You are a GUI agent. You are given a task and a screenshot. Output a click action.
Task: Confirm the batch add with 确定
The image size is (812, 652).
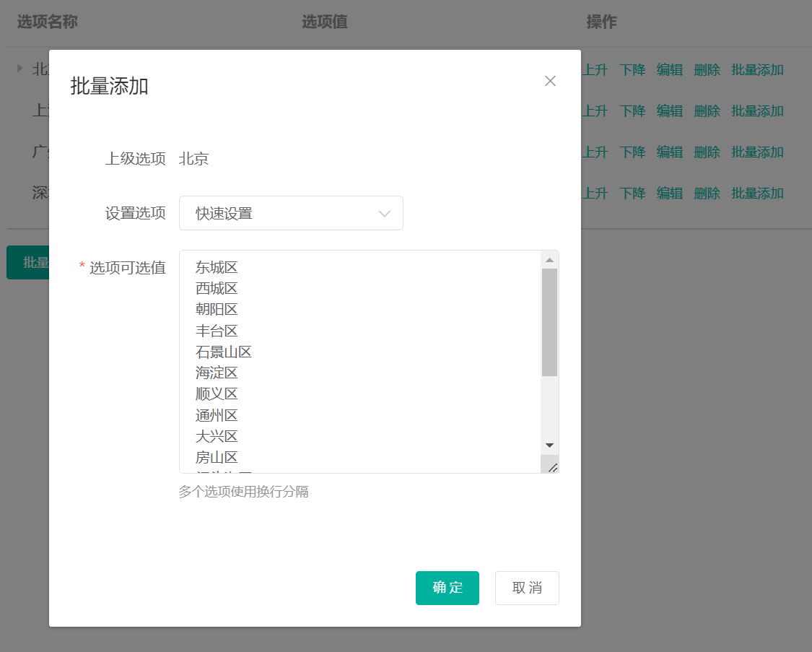447,588
